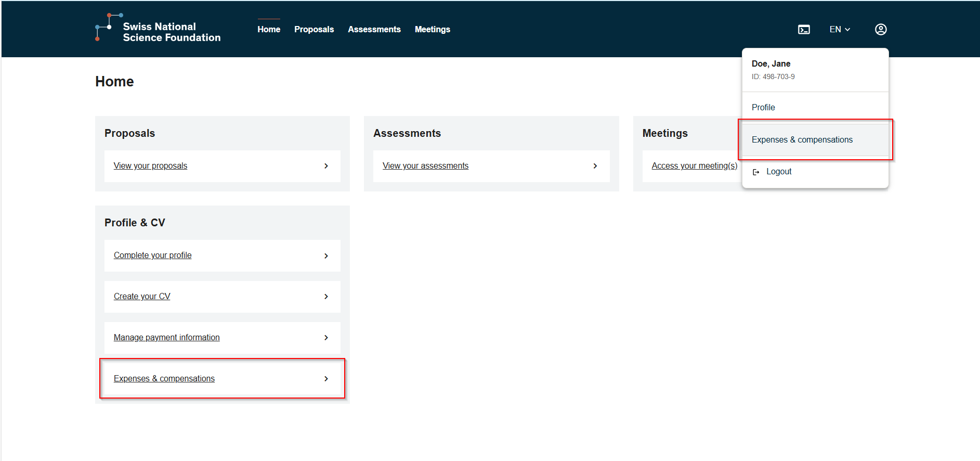Click arrow beside Complete your profile
980x461 pixels.
[326, 255]
